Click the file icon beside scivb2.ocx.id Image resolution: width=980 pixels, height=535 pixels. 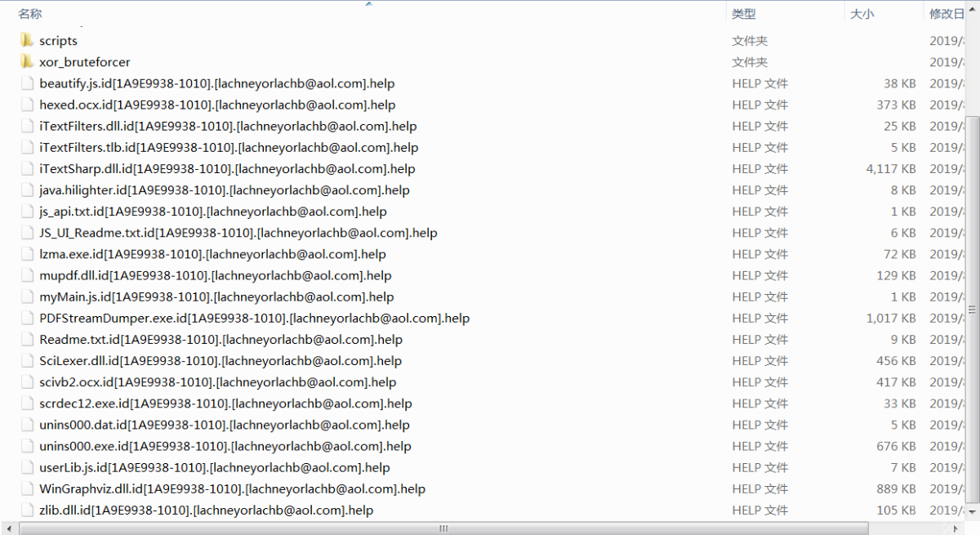(x=27, y=381)
